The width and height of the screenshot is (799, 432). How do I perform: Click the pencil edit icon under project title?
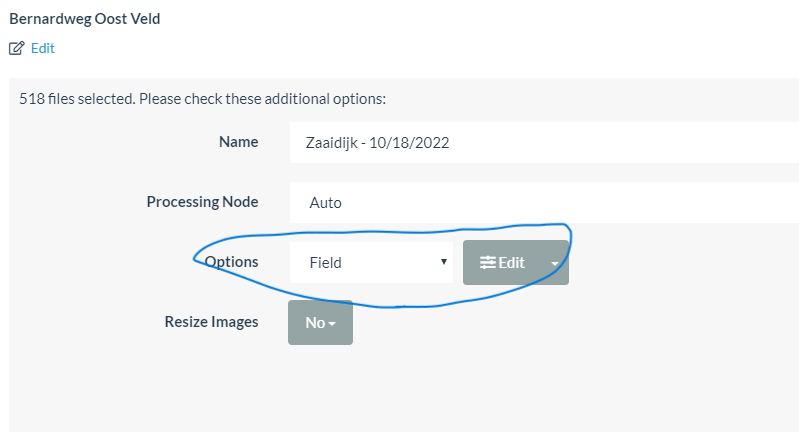pos(16,48)
